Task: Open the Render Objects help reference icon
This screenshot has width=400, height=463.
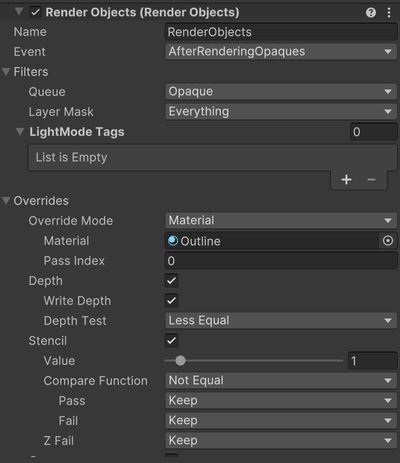Action: coord(371,13)
